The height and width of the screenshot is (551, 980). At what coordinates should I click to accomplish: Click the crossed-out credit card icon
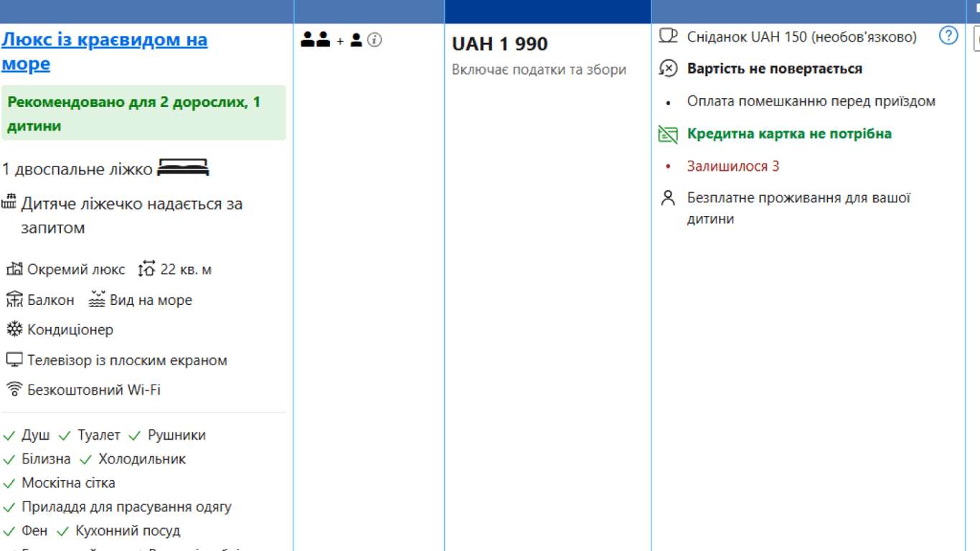click(668, 134)
